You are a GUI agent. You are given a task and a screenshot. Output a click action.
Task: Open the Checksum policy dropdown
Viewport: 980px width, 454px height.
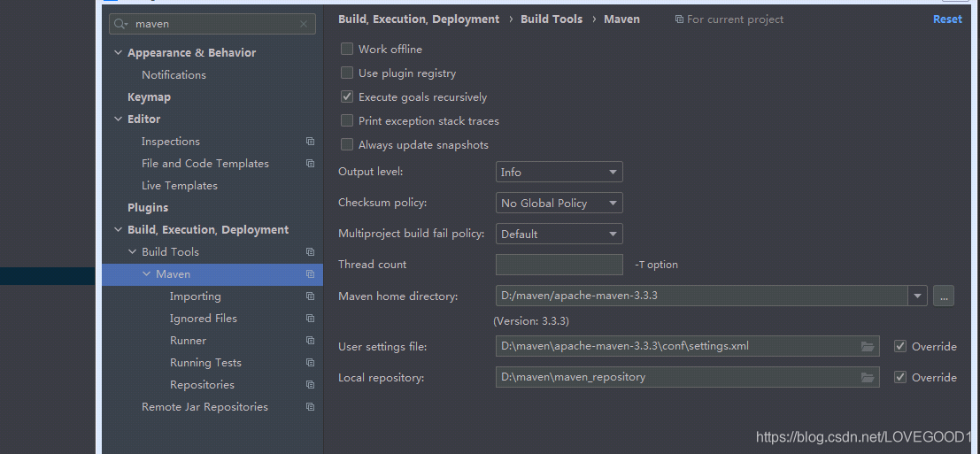pos(559,203)
